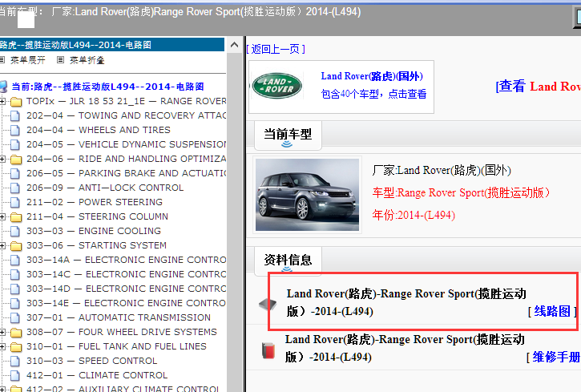The image size is (581, 392).
Task: Expand the 204-06 Ride and Handling node
Action: [x=2, y=159]
